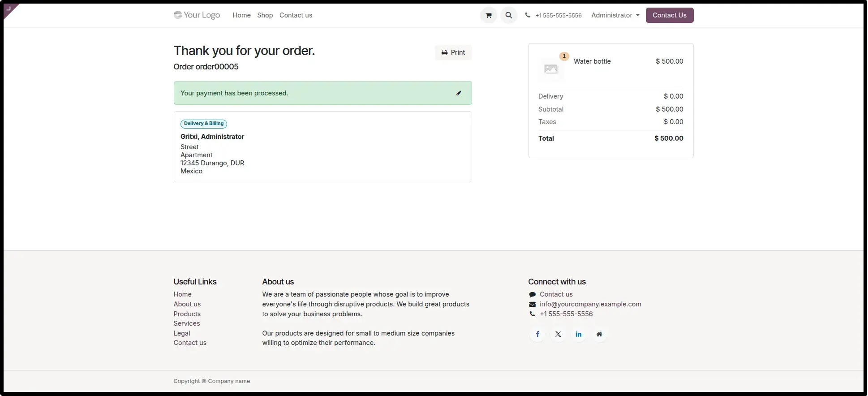Click the Water bottle product name
The width and height of the screenshot is (868, 396).
pos(592,61)
